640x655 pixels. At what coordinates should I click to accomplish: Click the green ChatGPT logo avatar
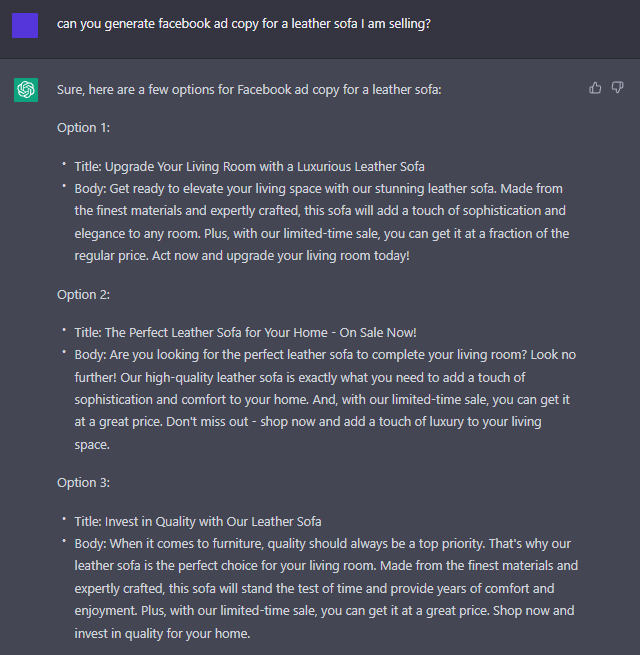[x=26, y=90]
